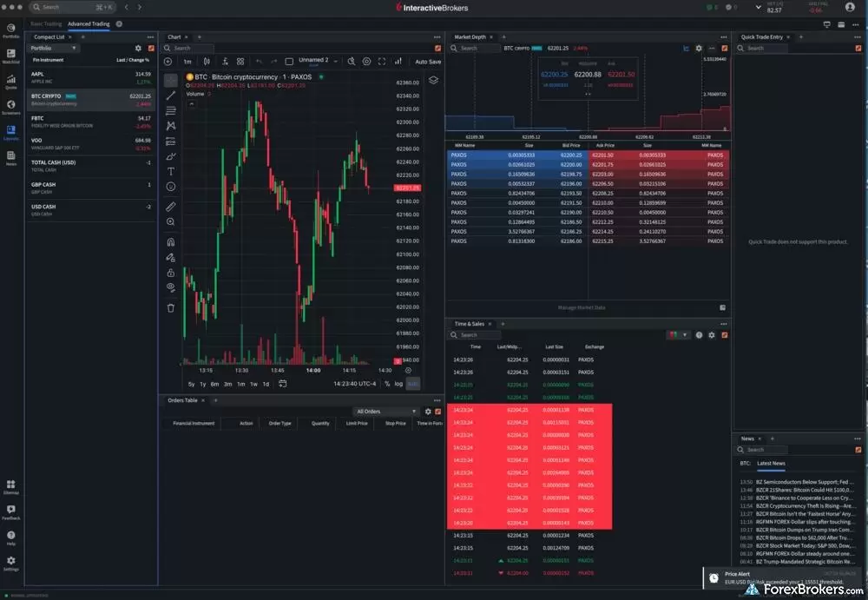This screenshot has height=600, width=868.
Task: Select the magnet snap tool on chart
Action: pos(171,242)
